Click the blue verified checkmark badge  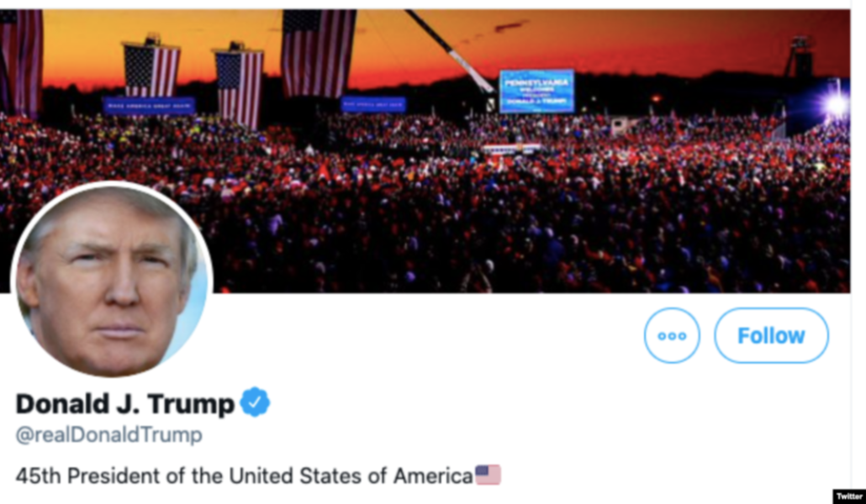pyautogui.click(x=255, y=402)
